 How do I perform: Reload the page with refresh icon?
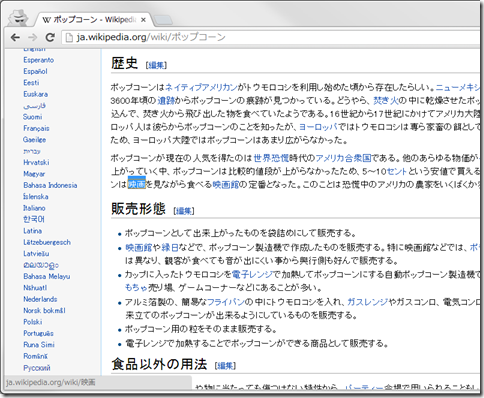click(x=50, y=37)
